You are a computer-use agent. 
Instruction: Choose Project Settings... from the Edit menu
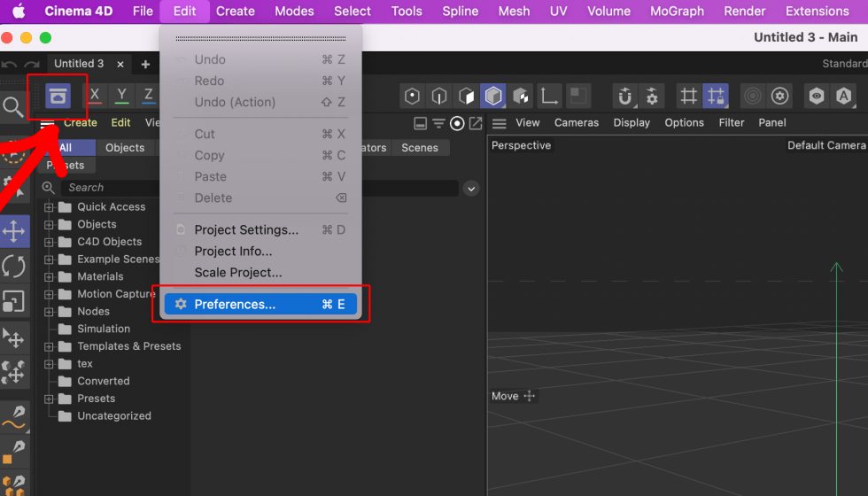pos(260,229)
